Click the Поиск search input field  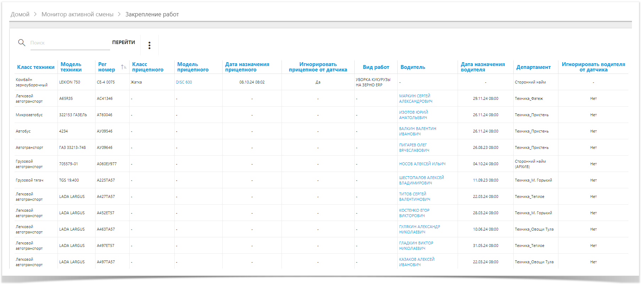click(x=70, y=43)
